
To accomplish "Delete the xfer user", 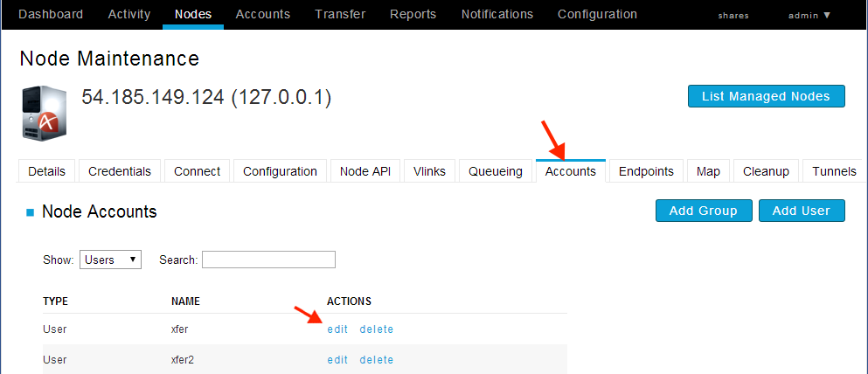I will pos(377,329).
